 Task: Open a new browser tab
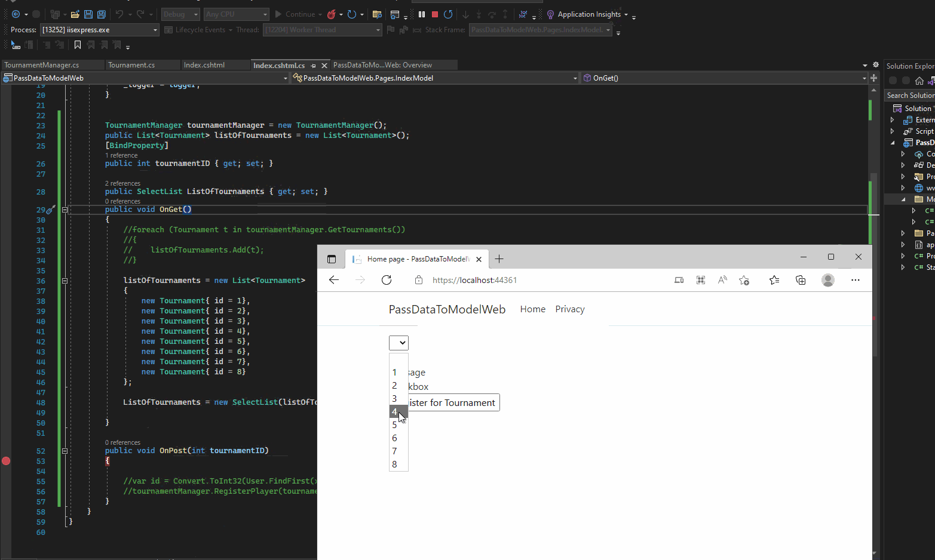[x=499, y=259]
